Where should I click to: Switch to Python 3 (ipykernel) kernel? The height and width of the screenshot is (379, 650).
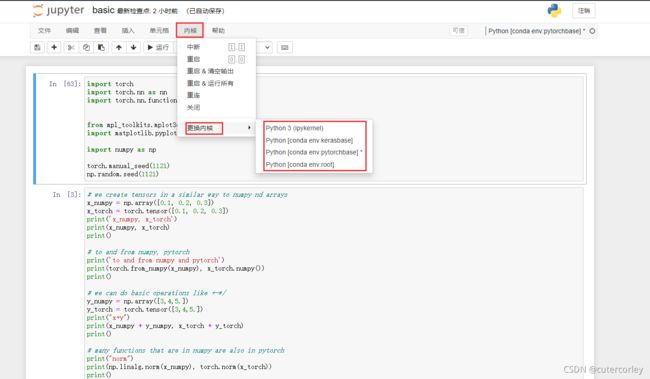click(314, 128)
